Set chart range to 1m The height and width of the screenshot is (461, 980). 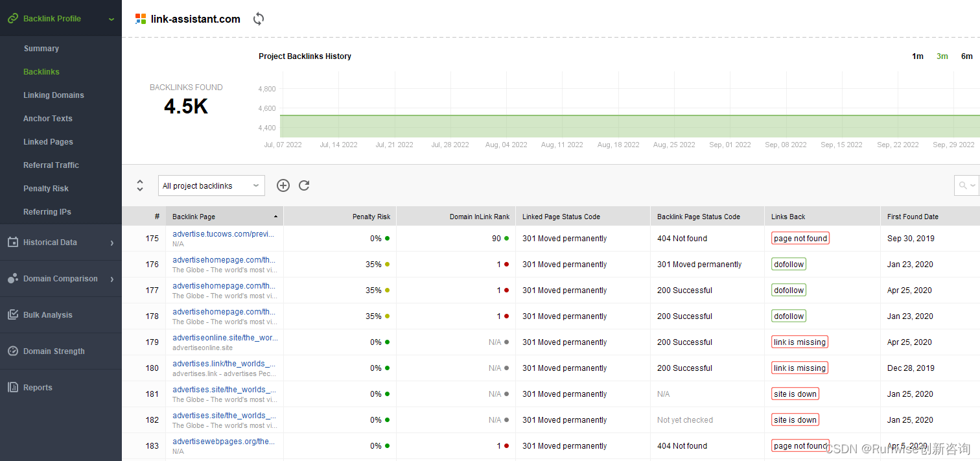click(x=918, y=56)
